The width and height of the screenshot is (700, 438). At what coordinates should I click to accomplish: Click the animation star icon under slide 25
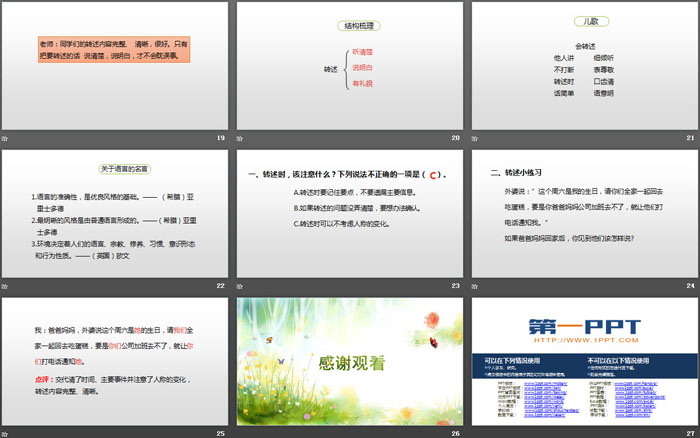[x=5, y=433]
